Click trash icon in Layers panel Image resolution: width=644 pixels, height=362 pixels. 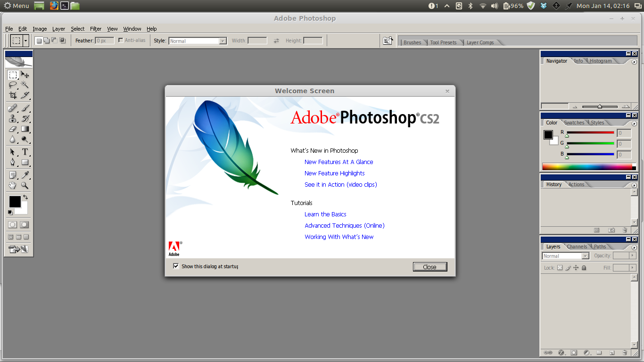coord(624,353)
